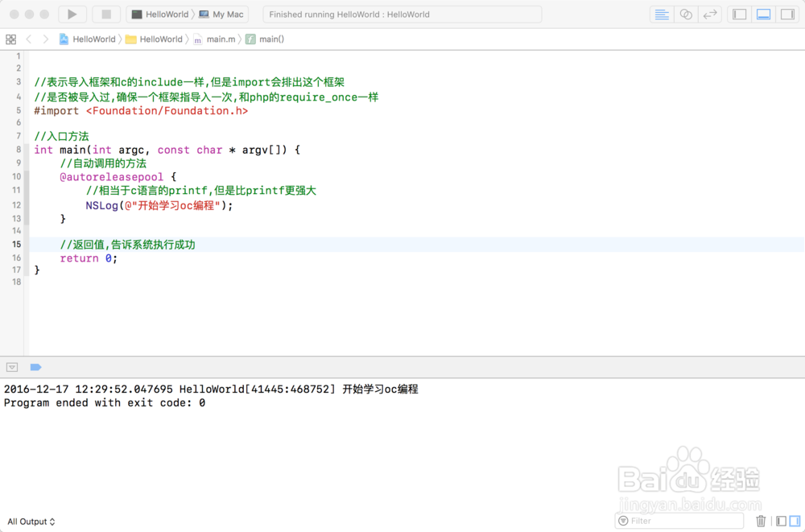This screenshot has height=532, width=805.
Task: Show the Utilities inspector panel
Action: pyautogui.click(x=786, y=14)
